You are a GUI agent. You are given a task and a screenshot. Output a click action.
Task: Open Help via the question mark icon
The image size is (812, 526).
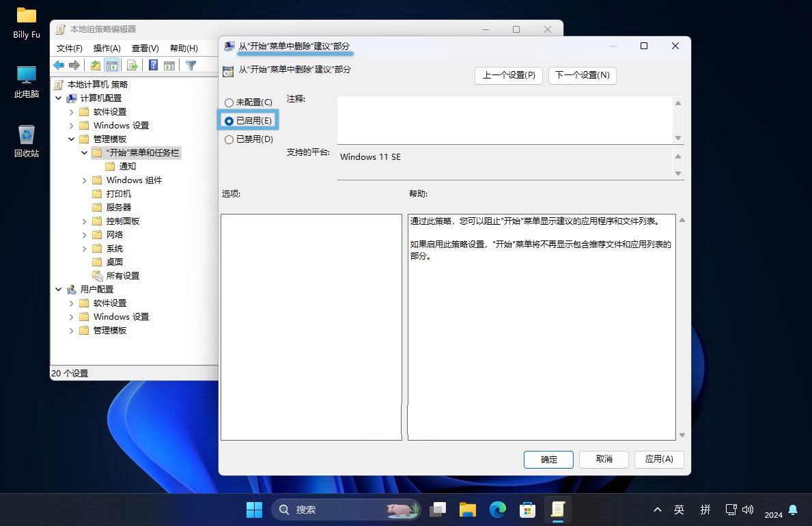pyautogui.click(x=153, y=66)
